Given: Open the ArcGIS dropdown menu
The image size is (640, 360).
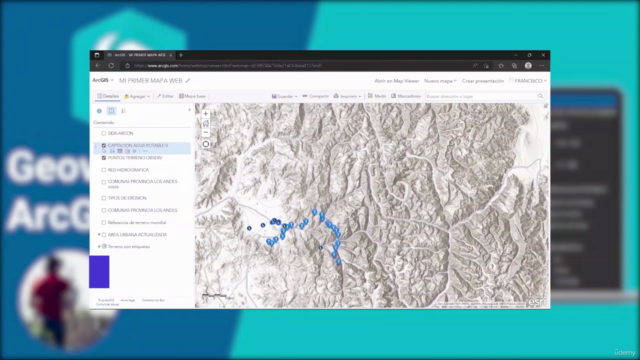Looking at the screenshot, I should click(x=103, y=80).
